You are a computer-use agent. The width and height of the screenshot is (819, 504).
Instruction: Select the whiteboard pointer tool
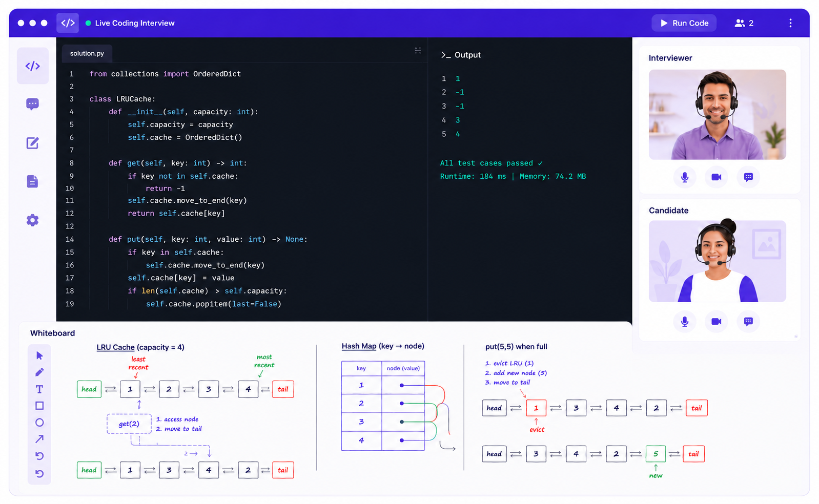coord(39,356)
